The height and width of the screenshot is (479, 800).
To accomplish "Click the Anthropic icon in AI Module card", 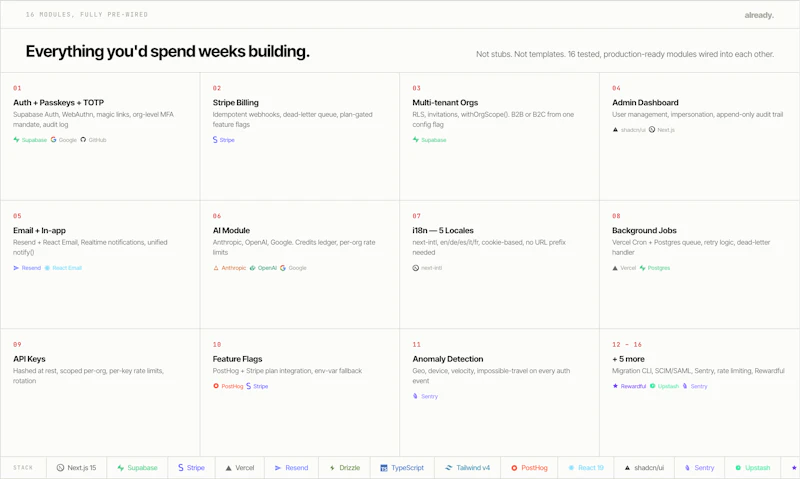I will point(216,268).
